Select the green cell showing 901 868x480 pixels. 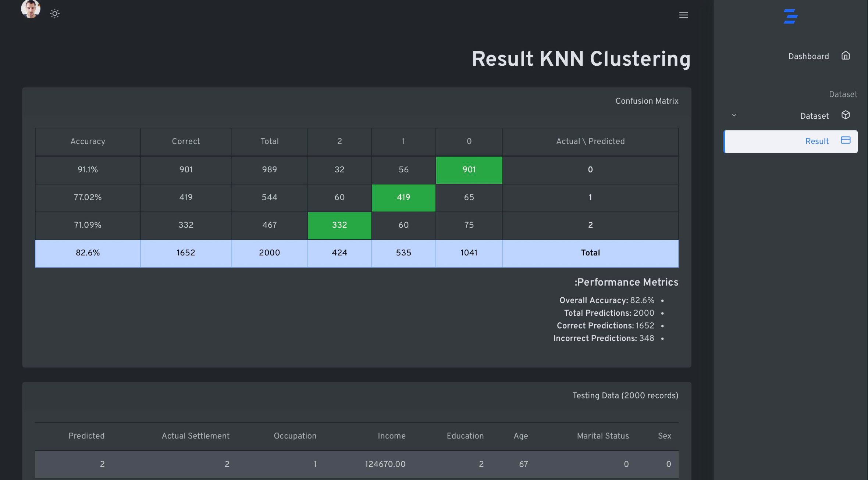469,170
